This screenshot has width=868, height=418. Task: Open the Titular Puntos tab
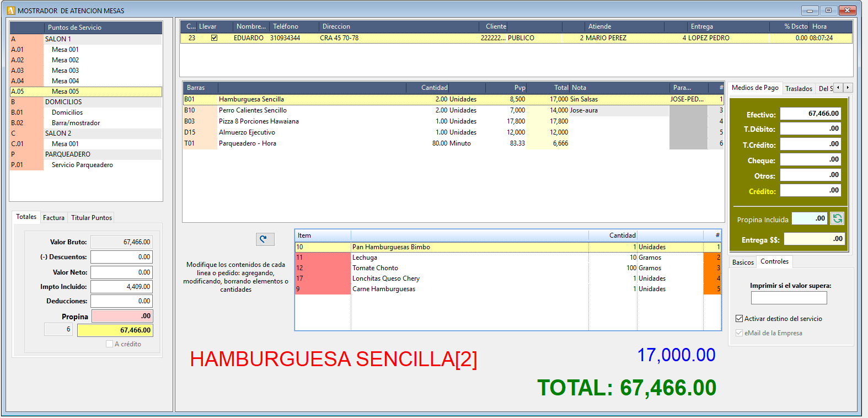92,218
